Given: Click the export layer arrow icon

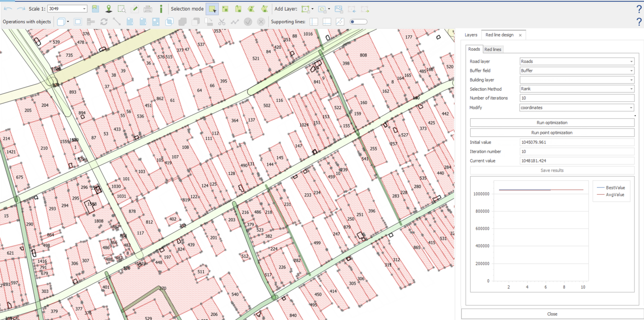Looking at the screenshot, I should click(365, 8).
